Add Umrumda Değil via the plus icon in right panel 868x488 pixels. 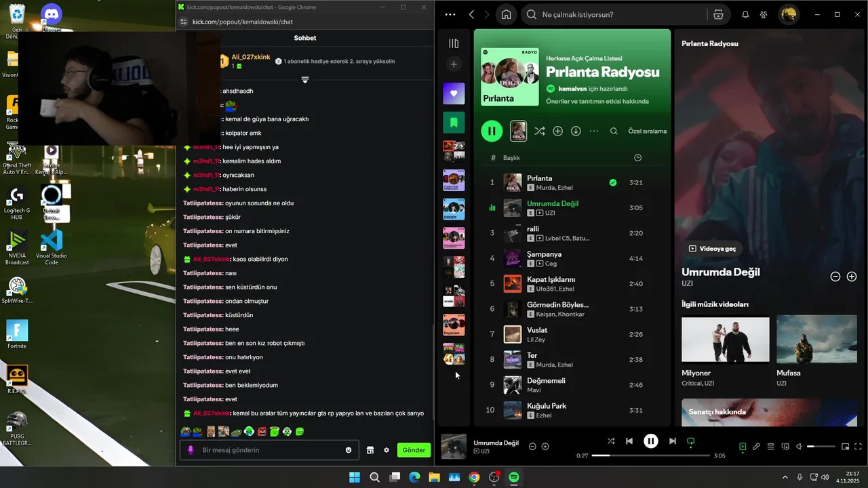tap(852, 277)
